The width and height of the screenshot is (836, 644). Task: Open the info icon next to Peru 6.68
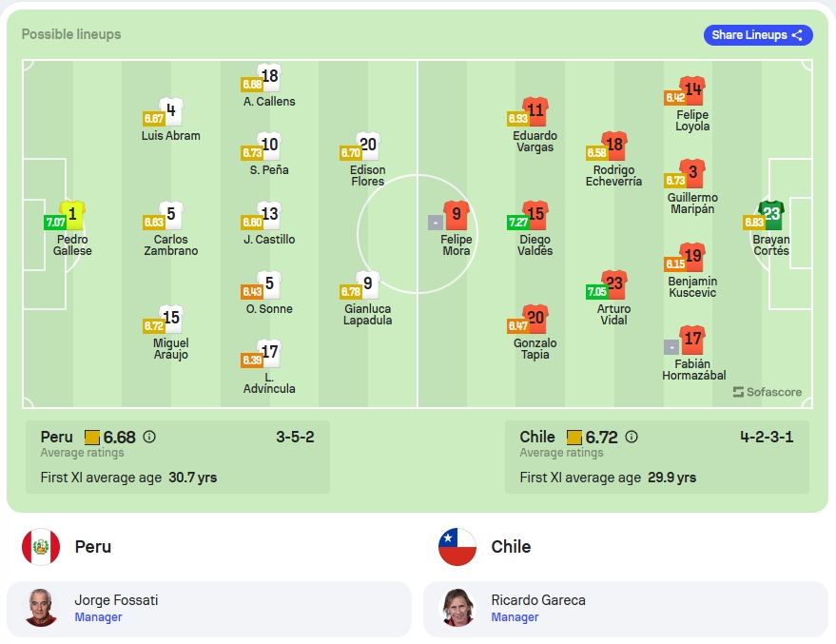[x=149, y=438]
